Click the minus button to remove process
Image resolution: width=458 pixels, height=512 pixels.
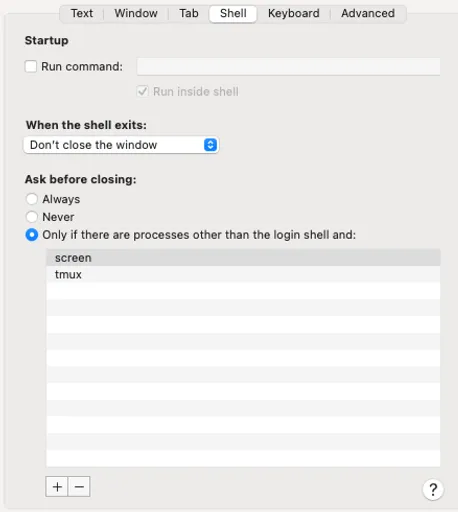[x=79, y=487]
